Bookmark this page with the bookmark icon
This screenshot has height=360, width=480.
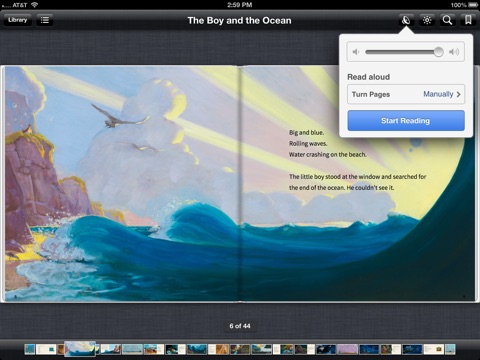pyautogui.click(x=468, y=20)
